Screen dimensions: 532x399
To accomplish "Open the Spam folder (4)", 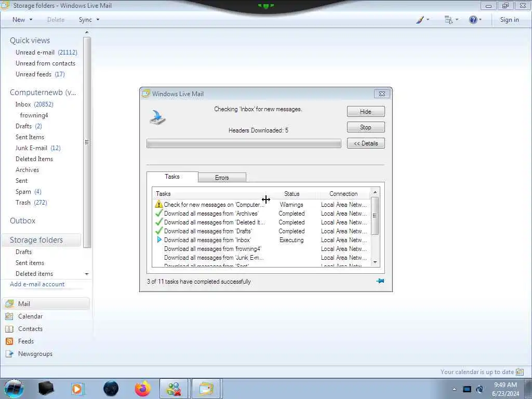I will (x=29, y=192).
